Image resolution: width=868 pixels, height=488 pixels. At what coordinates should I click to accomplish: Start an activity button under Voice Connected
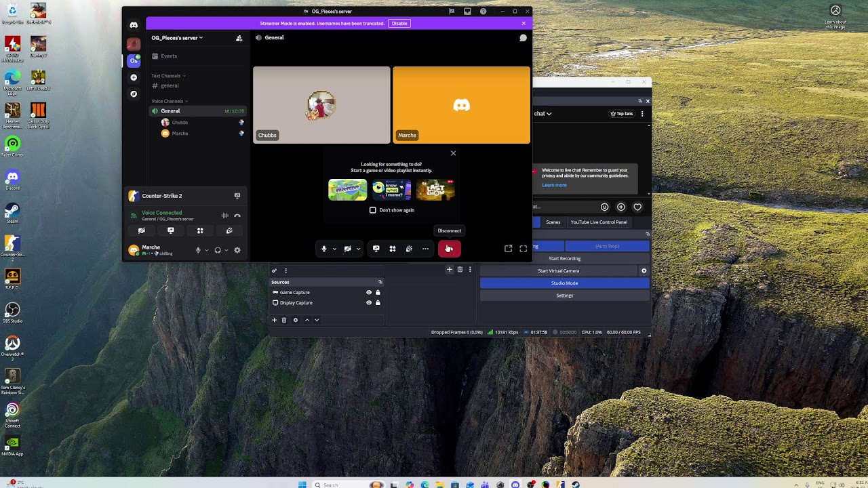click(200, 230)
